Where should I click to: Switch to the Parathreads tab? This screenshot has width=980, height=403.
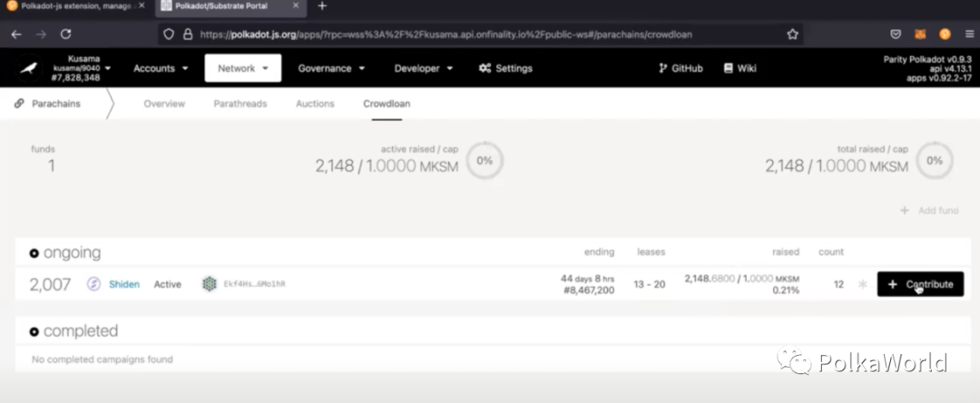click(x=240, y=103)
